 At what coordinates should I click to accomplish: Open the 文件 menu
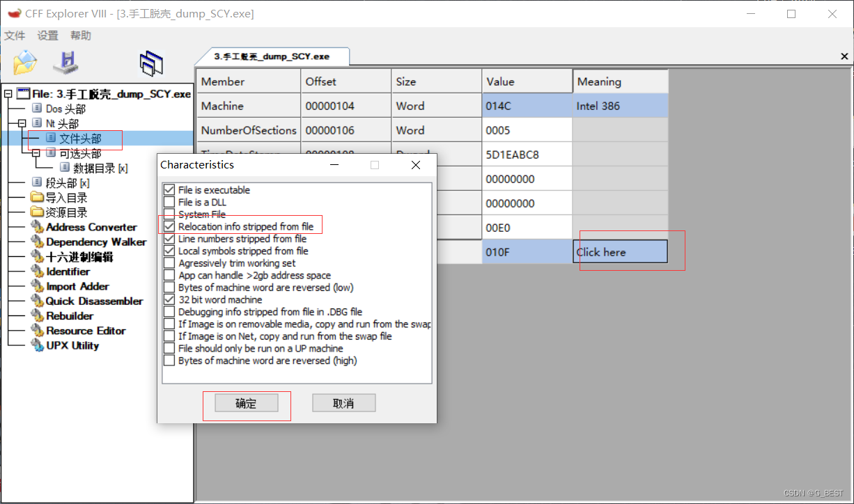click(15, 36)
